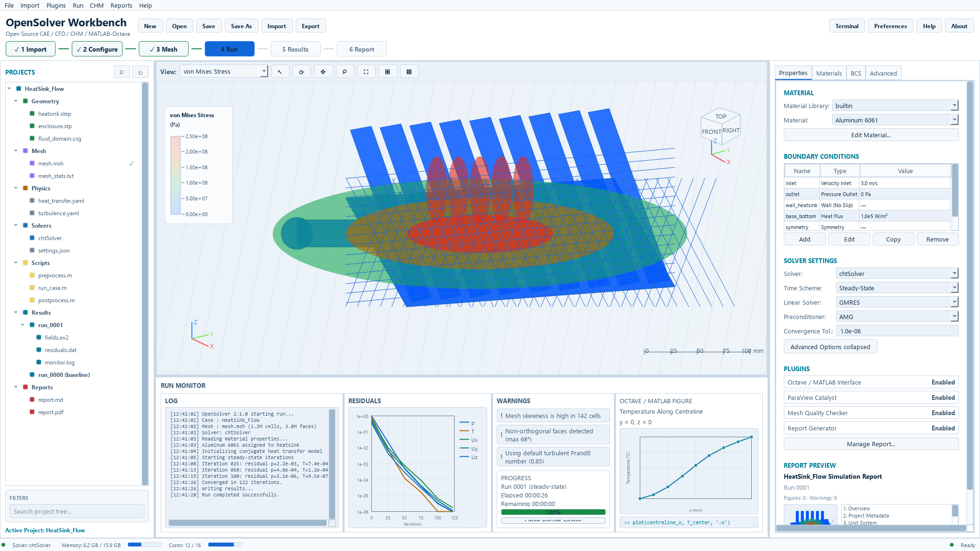Click the purple icon beside mesh.msh

coord(32,164)
